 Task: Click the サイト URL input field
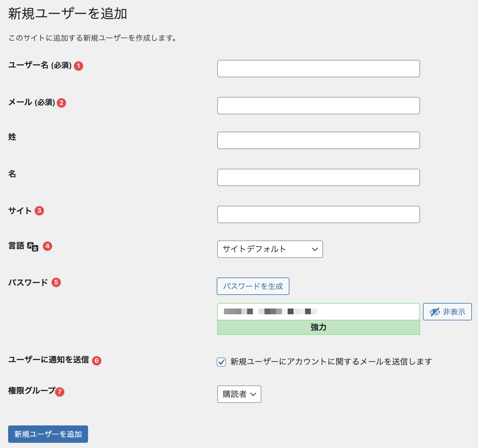[x=318, y=214]
